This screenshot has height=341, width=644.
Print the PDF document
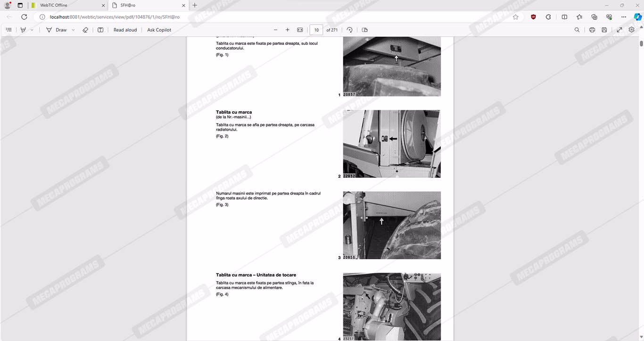tap(592, 30)
